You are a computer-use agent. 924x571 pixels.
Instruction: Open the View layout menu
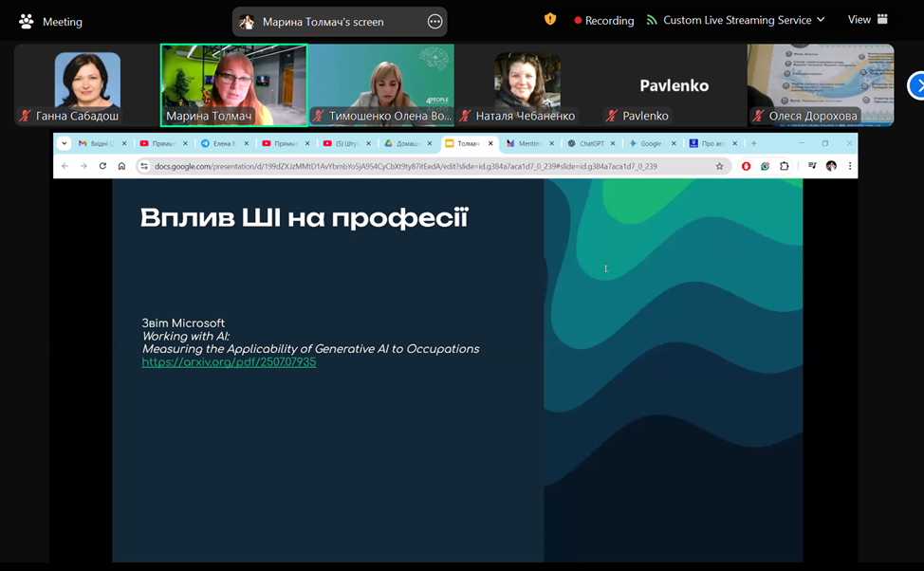pyautogui.click(x=867, y=20)
